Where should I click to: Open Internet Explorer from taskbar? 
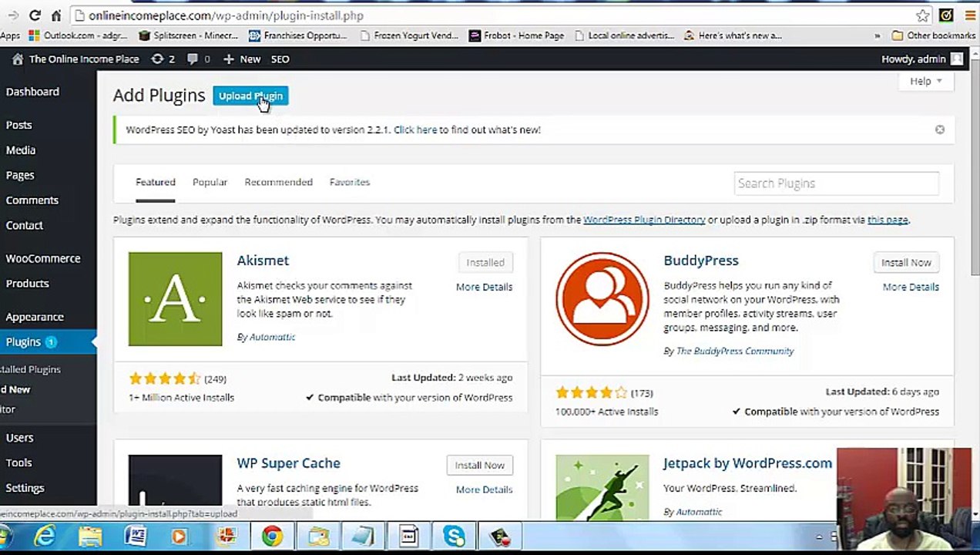[x=45, y=536]
